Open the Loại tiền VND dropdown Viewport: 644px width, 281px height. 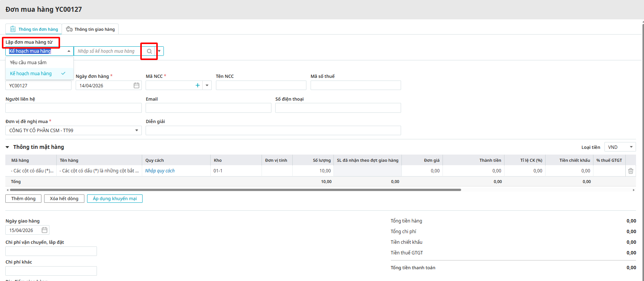[631, 147]
